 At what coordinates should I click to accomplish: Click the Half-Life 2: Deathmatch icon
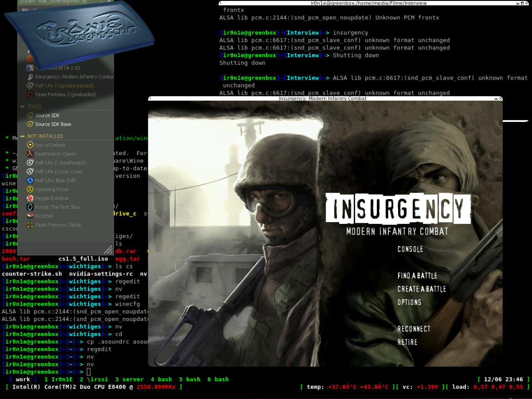[x=30, y=163]
